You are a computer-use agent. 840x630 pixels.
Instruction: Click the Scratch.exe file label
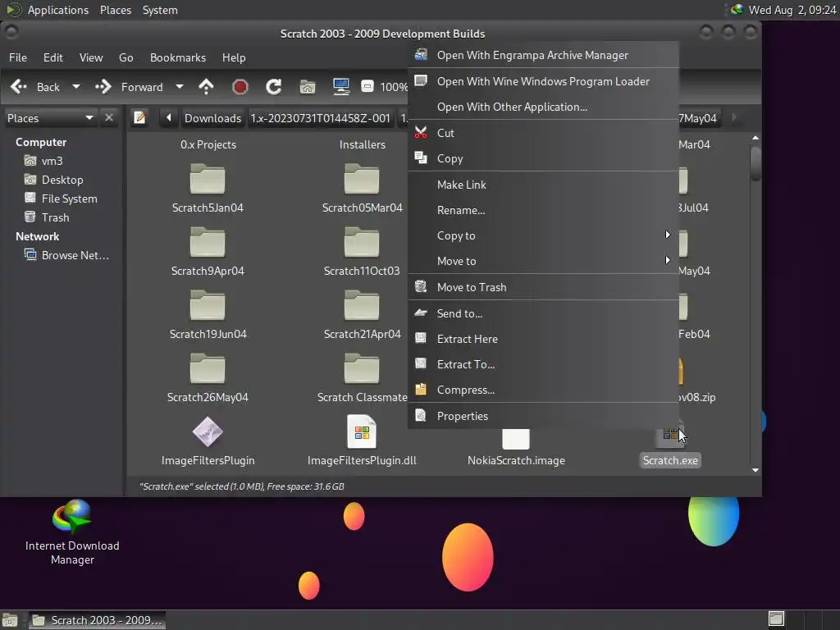click(670, 460)
